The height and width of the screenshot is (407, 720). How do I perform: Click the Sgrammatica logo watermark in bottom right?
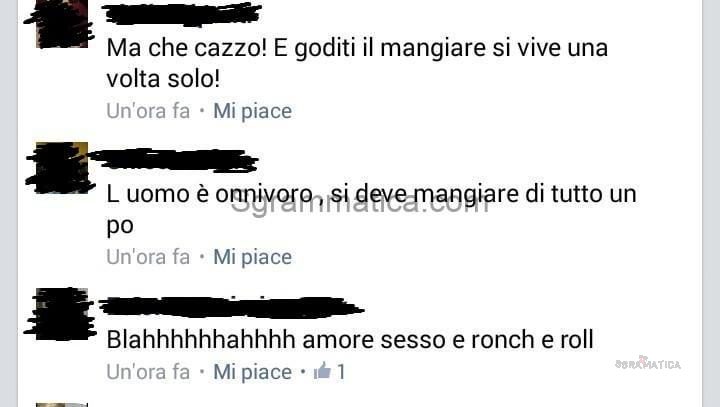[648, 364]
